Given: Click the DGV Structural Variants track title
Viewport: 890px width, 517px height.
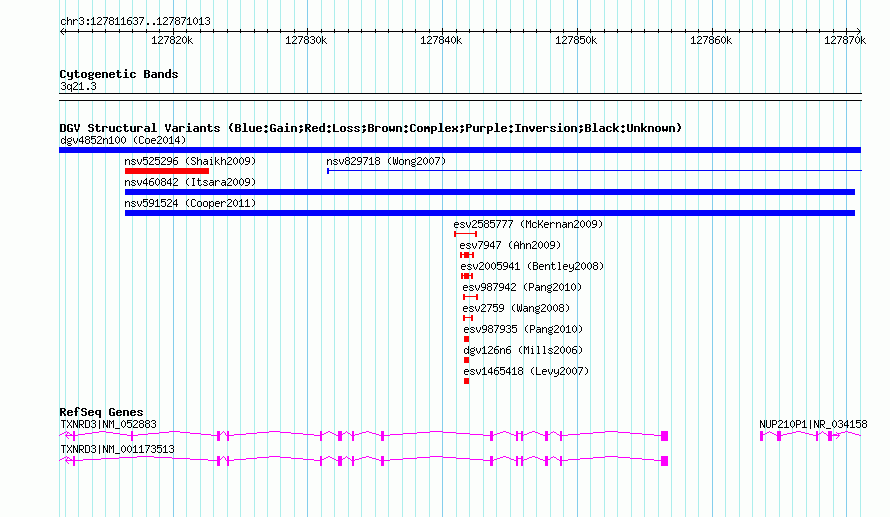Looking at the screenshot, I should (x=371, y=128).
